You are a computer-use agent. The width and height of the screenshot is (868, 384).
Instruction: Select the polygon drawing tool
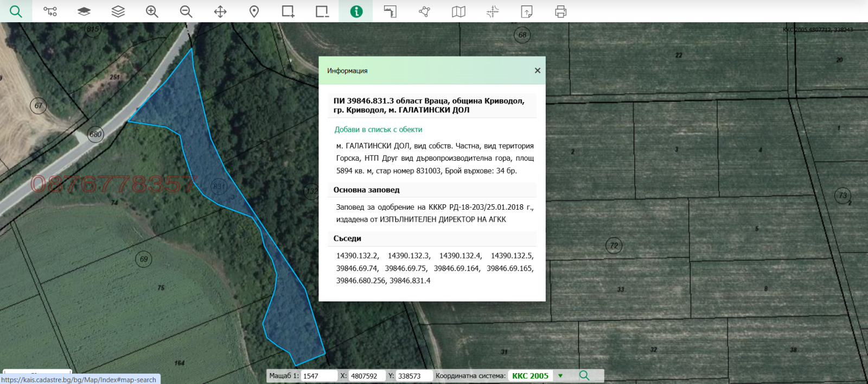tap(424, 11)
